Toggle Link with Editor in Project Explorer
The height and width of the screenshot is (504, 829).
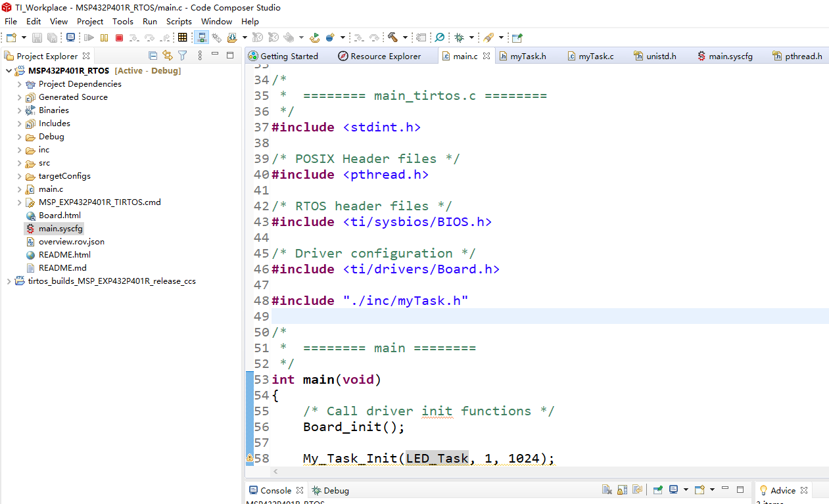pos(168,56)
